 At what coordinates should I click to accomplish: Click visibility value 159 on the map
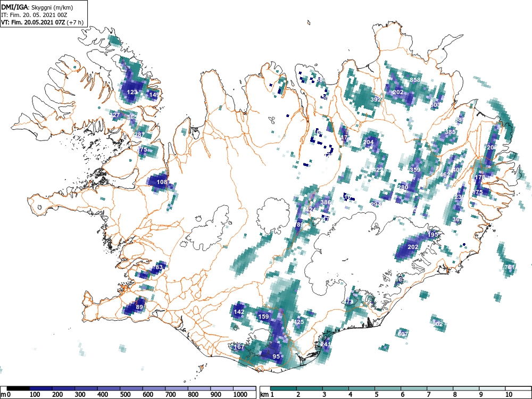pyautogui.click(x=264, y=317)
